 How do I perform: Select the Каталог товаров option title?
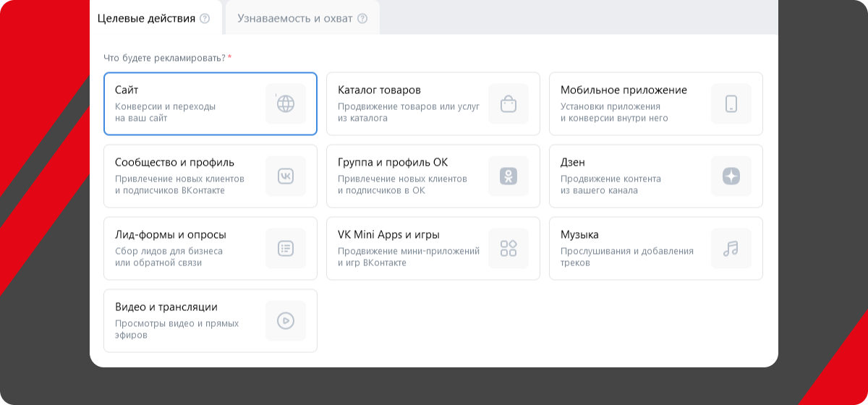[x=379, y=90]
